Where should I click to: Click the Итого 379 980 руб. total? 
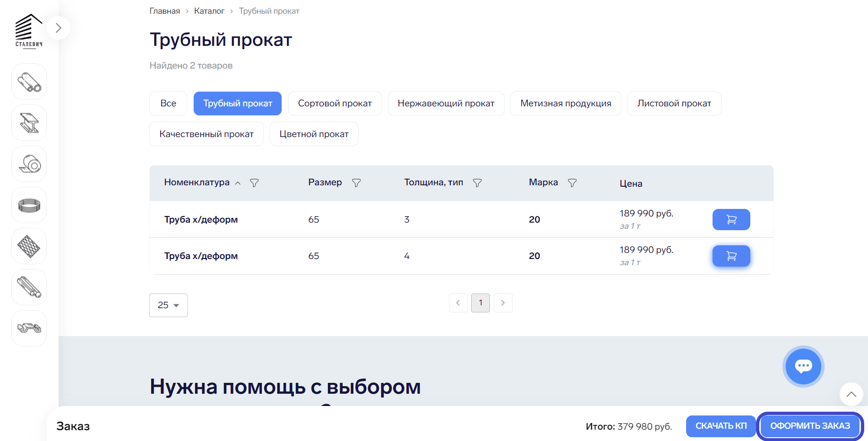click(629, 426)
